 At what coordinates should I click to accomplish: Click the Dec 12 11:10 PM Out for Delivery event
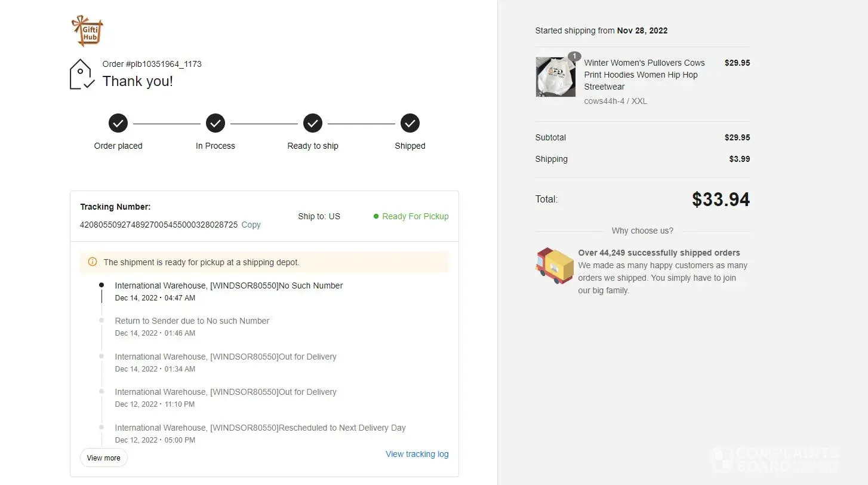click(226, 392)
